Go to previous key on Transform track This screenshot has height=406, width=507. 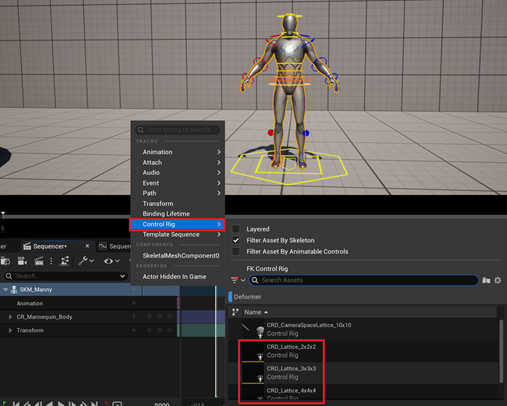(x=149, y=330)
